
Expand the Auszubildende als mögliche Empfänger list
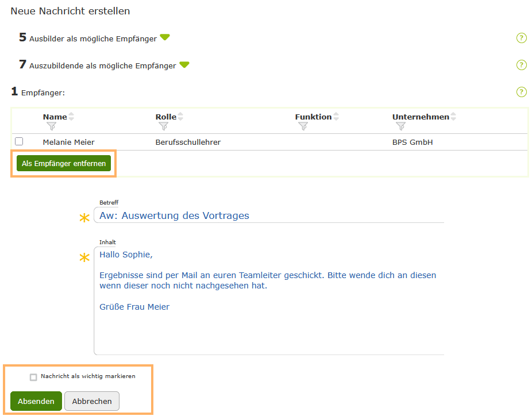tap(184, 64)
